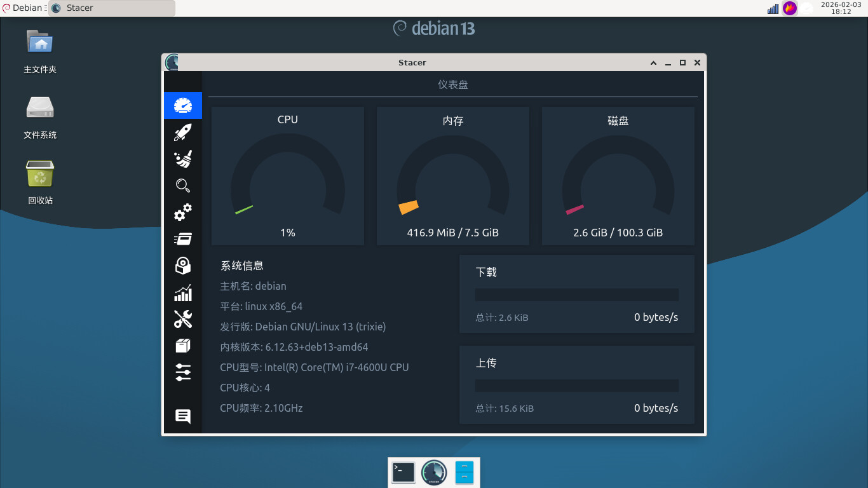This screenshot has height=488, width=868.
Task: Go to Services via the gears icon
Action: click(x=183, y=212)
